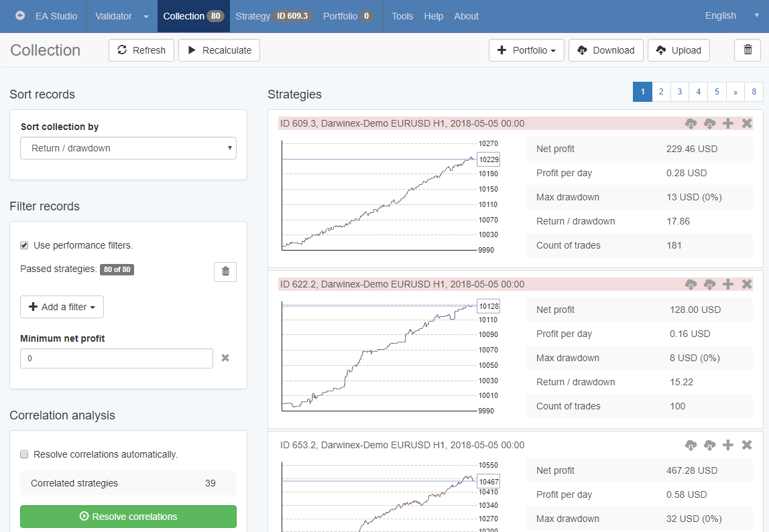Screen dimensions: 769x532
Task: Open the English language selector
Action: [731, 15]
